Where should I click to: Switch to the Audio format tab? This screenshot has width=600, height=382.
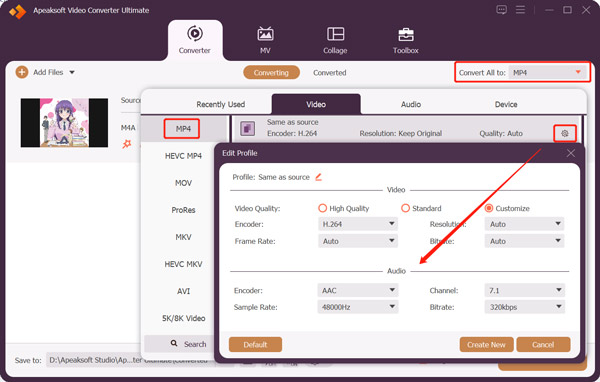tap(411, 104)
